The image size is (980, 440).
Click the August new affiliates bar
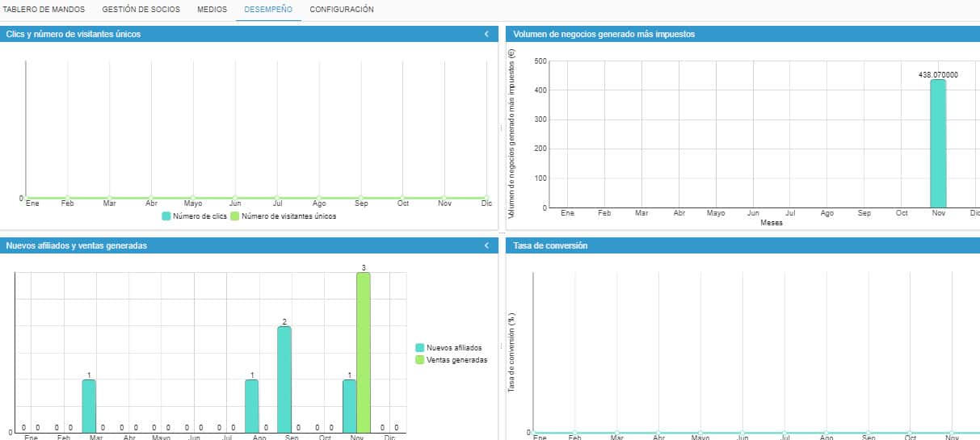coord(252,406)
